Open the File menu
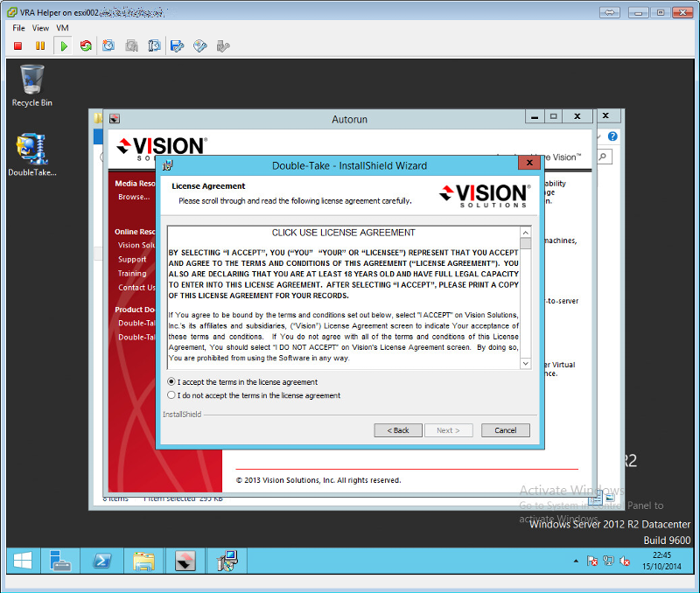 pos(18,28)
